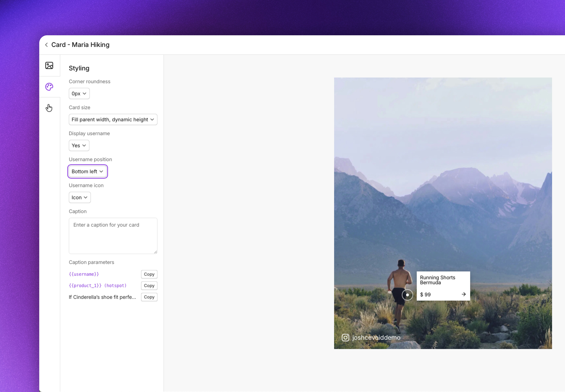The image size is (565, 392).
Task: Click the hotspot circle marker on the runner
Action: 407,295
